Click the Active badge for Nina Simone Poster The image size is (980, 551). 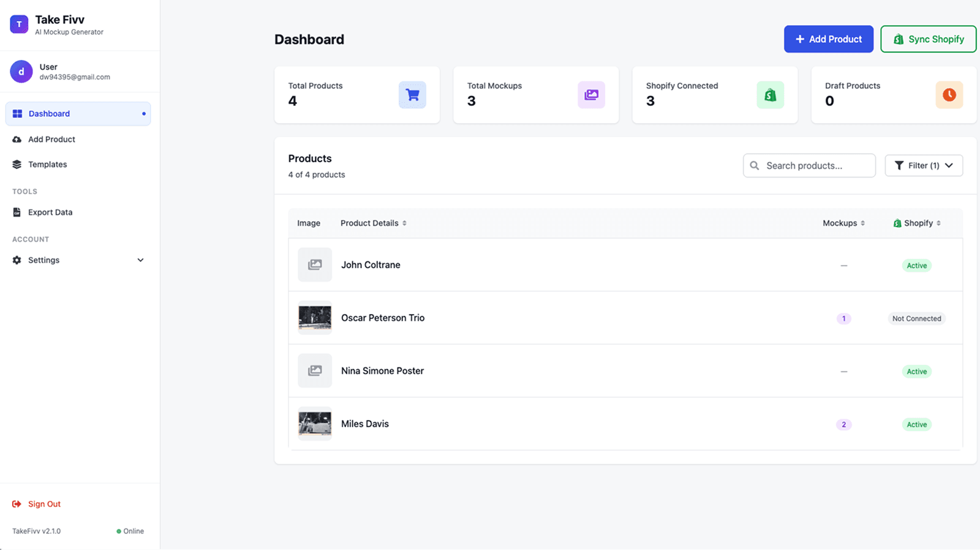point(917,372)
